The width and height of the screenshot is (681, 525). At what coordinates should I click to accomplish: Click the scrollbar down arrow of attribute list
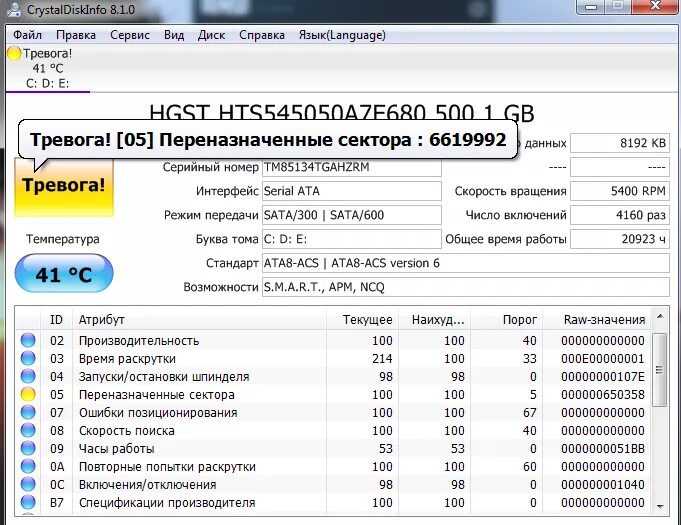coord(660,506)
